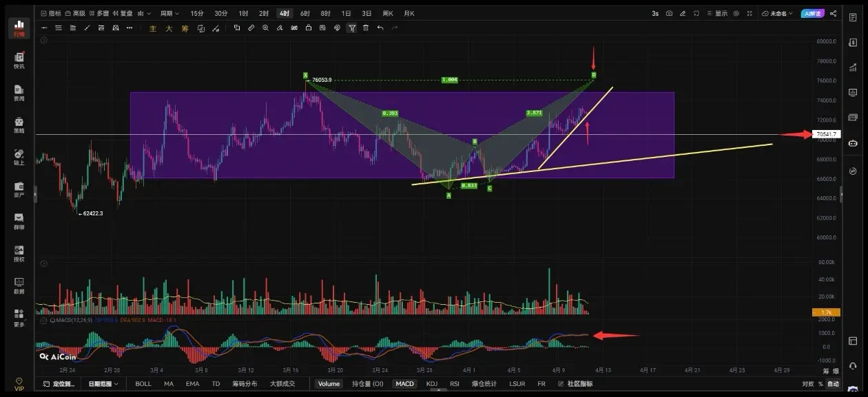Switch to the 月K timeframe
868x397 pixels.
click(x=409, y=13)
